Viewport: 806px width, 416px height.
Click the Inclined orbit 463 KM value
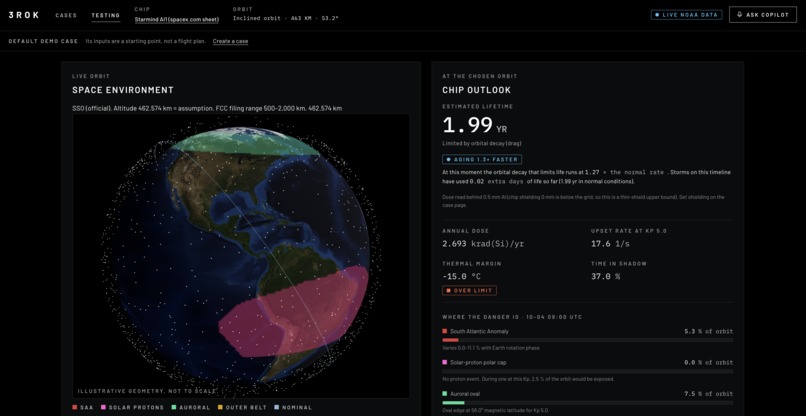click(285, 19)
